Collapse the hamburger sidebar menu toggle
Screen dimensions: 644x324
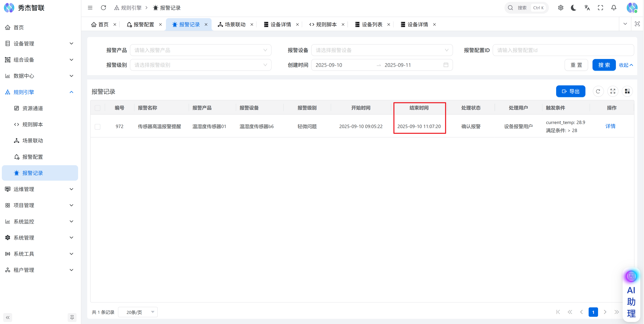point(90,8)
